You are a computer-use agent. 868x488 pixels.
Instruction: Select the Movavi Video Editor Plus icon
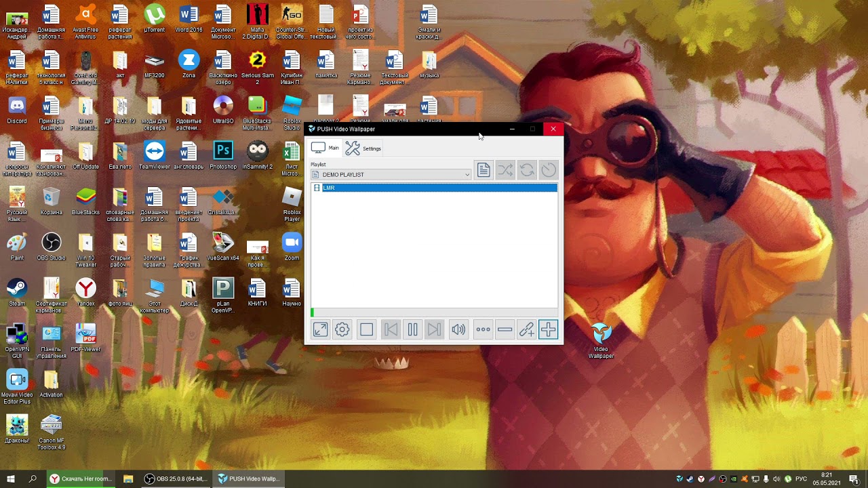pyautogui.click(x=17, y=387)
